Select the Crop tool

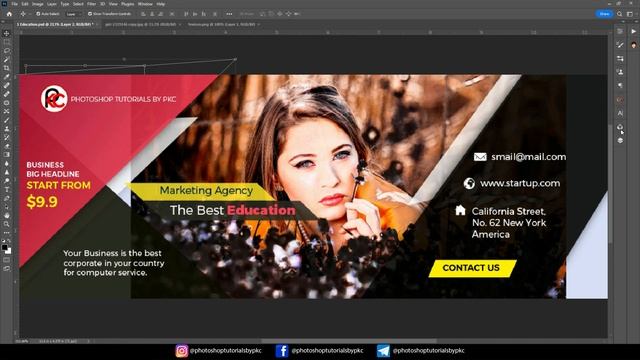(7, 68)
